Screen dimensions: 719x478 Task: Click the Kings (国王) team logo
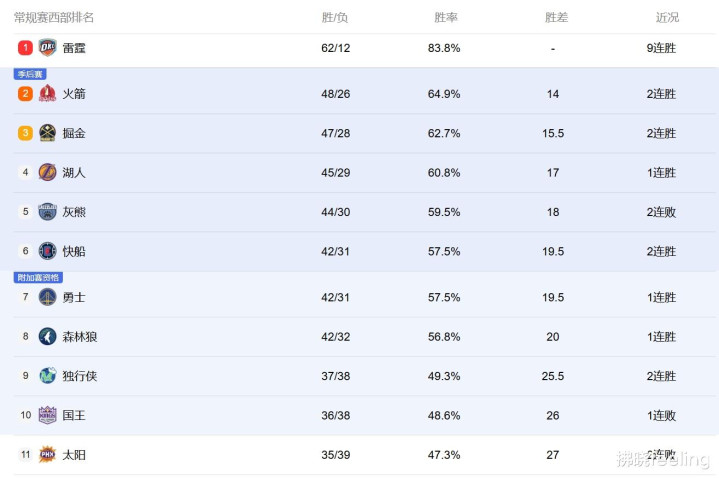pyautogui.click(x=48, y=415)
